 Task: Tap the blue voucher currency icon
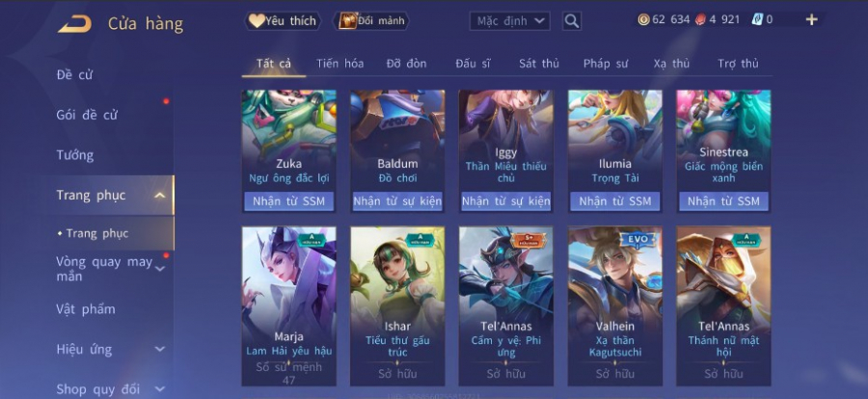757,20
